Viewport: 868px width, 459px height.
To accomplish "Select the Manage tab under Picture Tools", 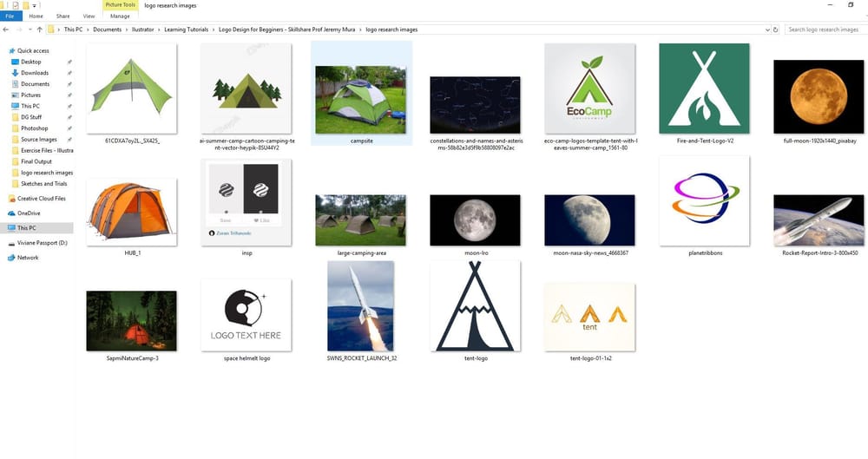I will click(120, 16).
